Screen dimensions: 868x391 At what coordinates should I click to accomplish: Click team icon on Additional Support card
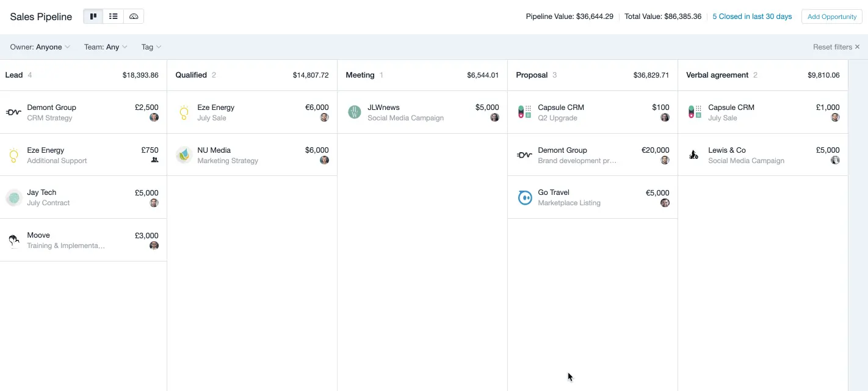pyautogui.click(x=154, y=160)
